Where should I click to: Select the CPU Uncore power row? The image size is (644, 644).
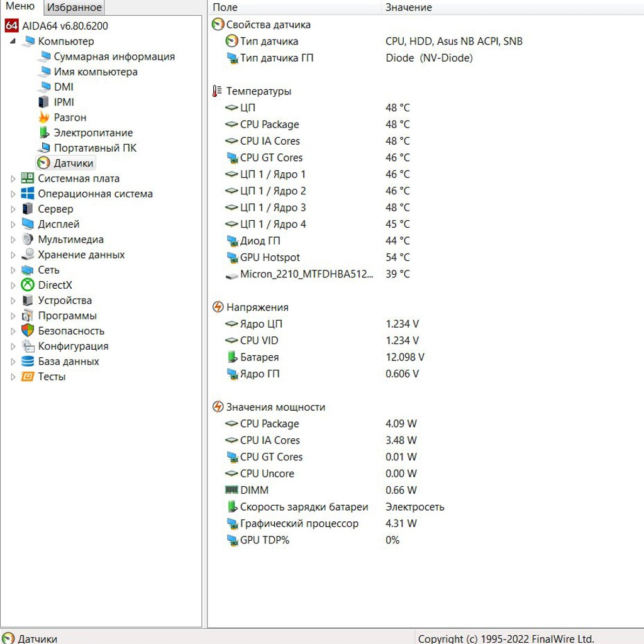(x=426, y=474)
